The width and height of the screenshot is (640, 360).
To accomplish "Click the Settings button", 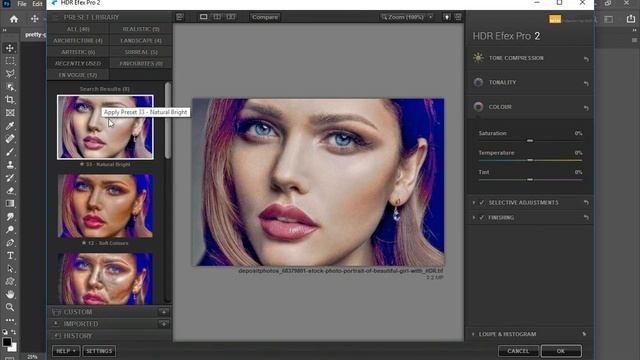I will tap(99, 351).
